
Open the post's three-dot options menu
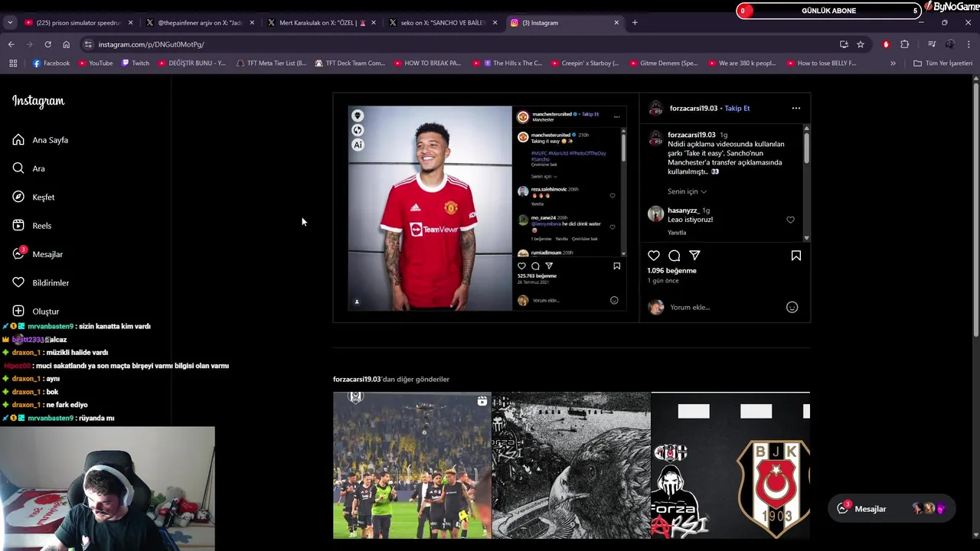[796, 108]
